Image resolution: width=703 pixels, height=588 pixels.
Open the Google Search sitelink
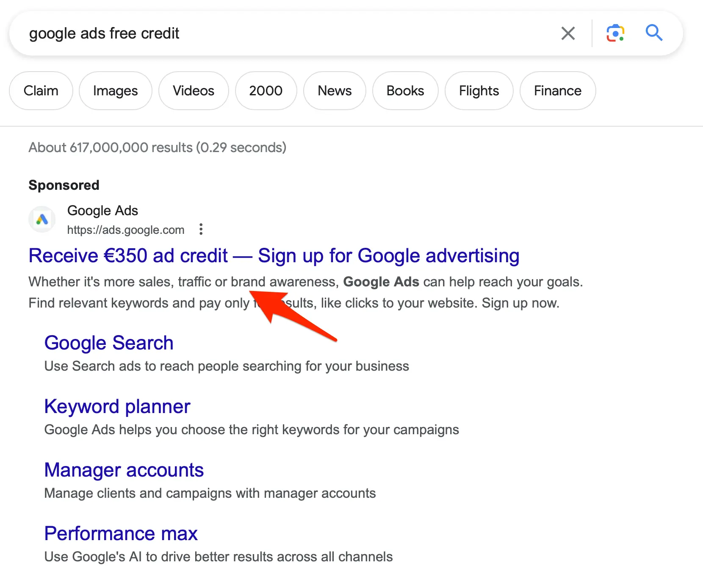click(109, 343)
